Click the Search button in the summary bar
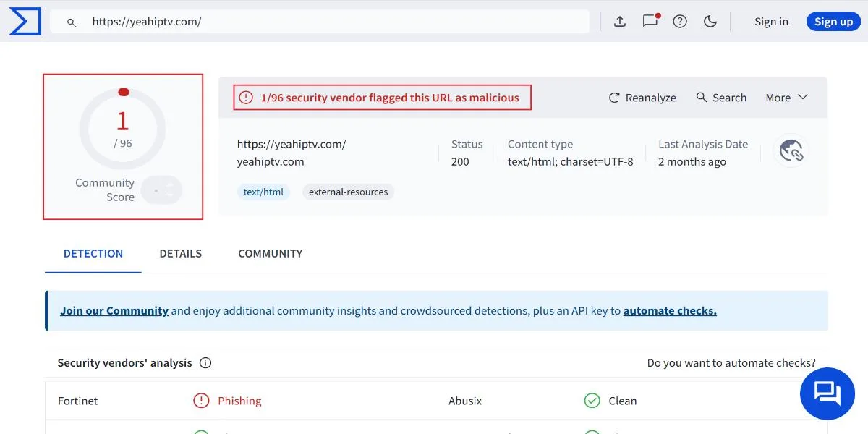868x434 pixels. pos(721,98)
